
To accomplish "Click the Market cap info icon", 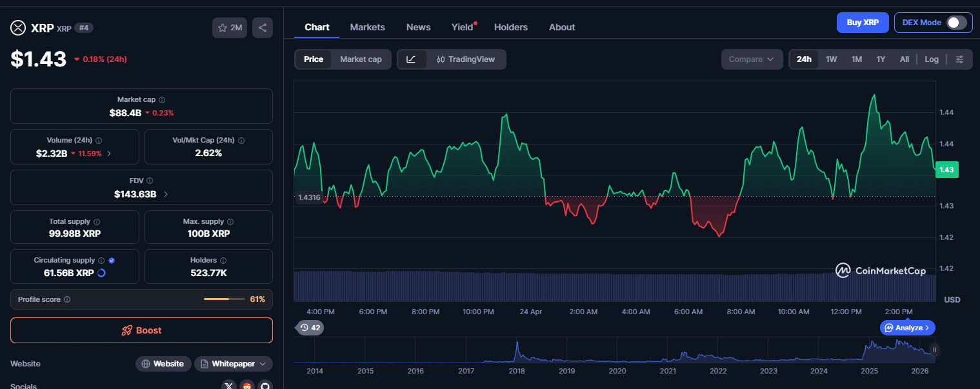I will pyautogui.click(x=162, y=100).
